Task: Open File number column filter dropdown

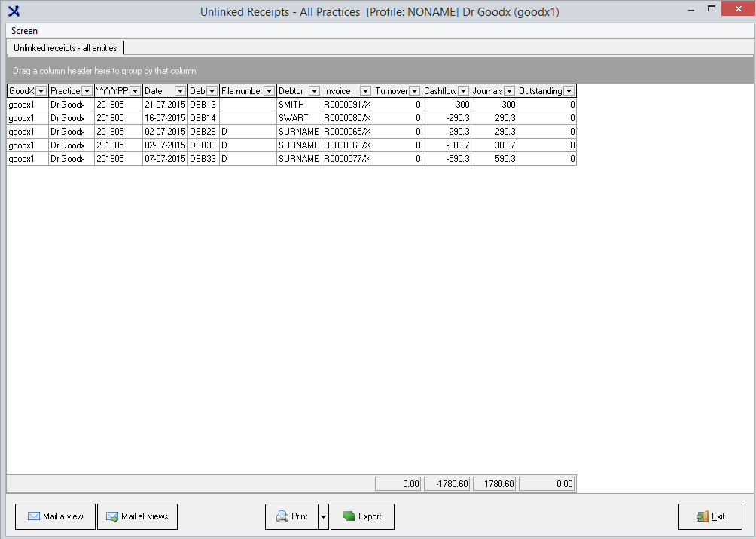Action: pyautogui.click(x=269, y=90)
